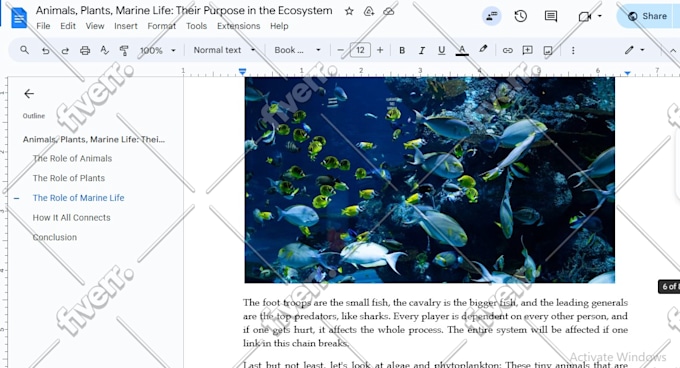Click the left indent marker on ruler
This screenshot has height=368, width=680.
(x=242, y=71)
